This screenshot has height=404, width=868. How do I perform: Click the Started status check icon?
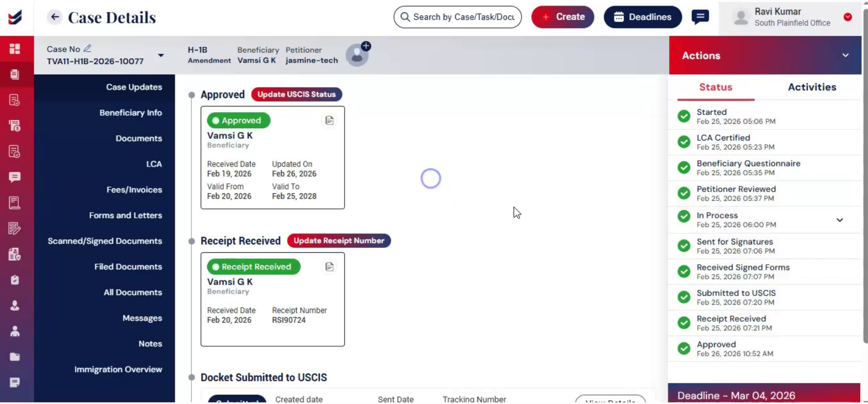(684, 116)
